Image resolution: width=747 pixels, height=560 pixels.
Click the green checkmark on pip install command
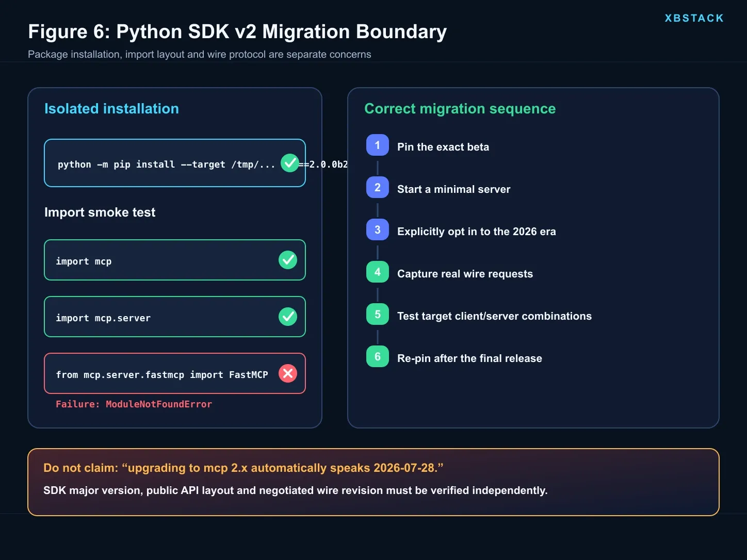290,163
